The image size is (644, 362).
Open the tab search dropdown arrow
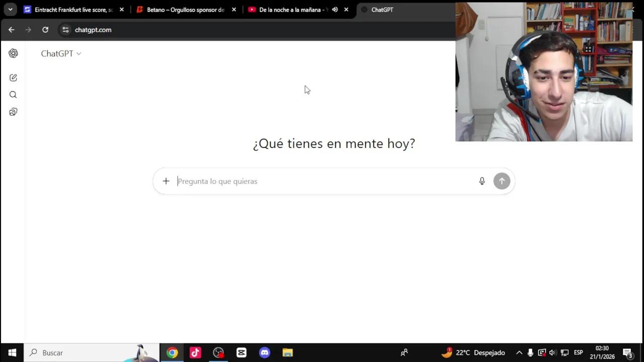10,10
